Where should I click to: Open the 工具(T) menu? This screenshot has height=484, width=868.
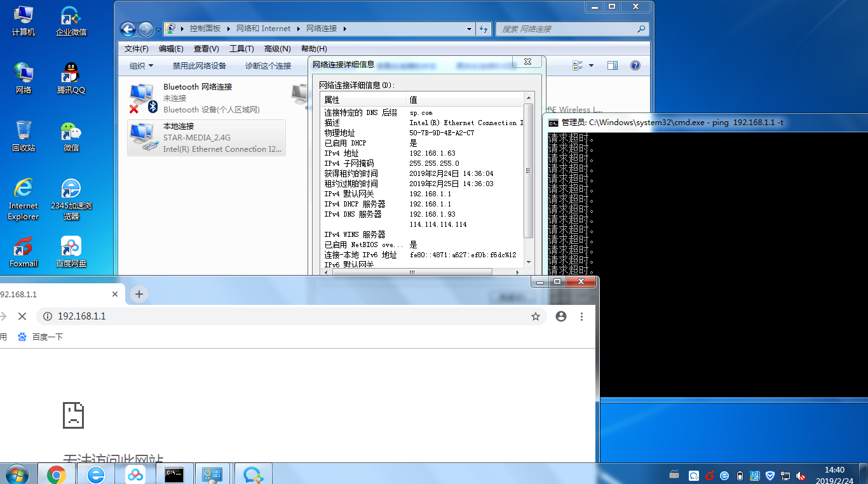click(x=241, y=49)
